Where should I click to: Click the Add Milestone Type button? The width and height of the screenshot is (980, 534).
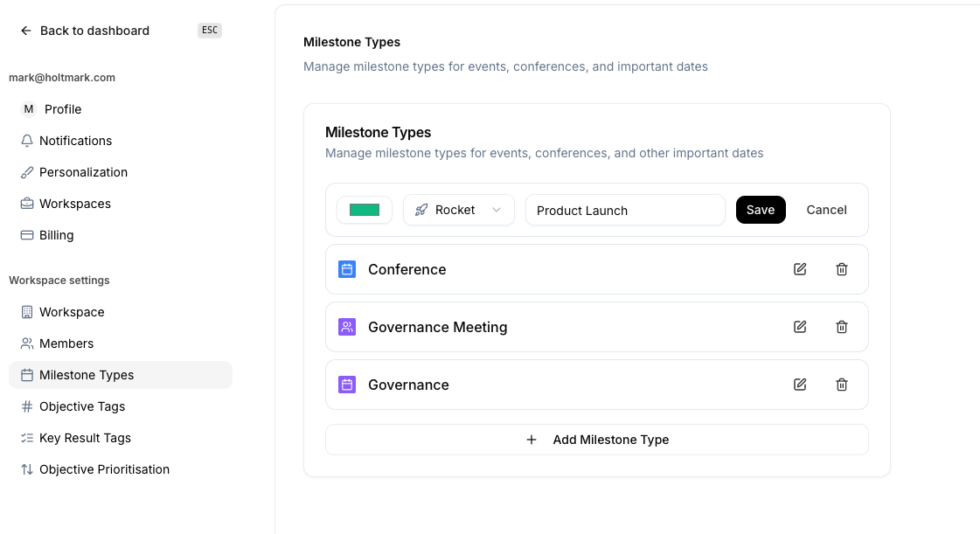[x=597, y=440]
